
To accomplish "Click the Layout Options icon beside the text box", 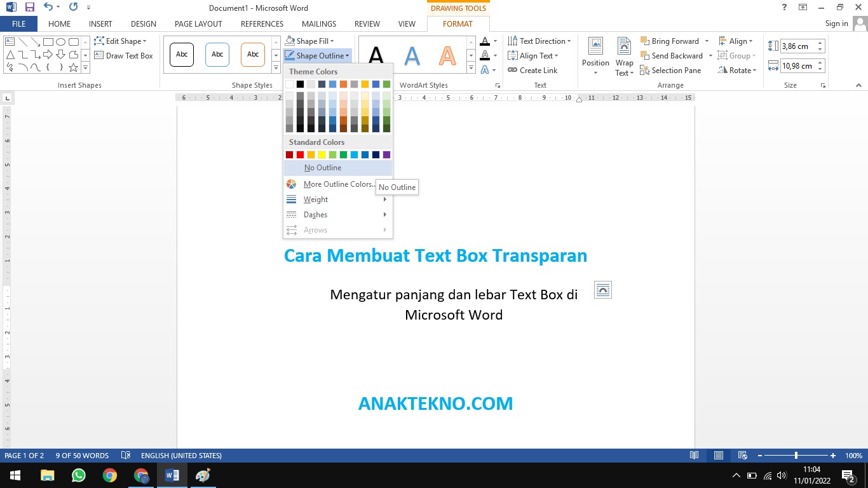I will 602,290.
